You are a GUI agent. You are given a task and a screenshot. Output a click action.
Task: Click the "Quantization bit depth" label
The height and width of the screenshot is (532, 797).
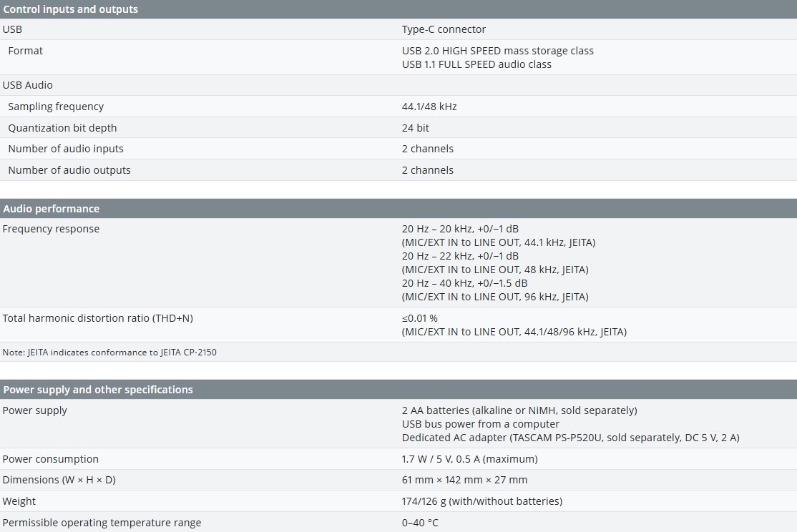(x=62, y=128)
